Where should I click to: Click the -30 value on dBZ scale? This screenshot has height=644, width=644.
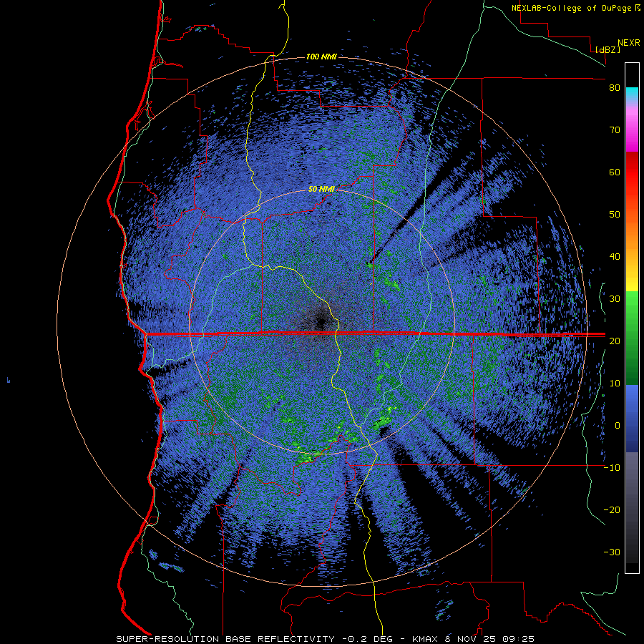[x=612, y=552]
